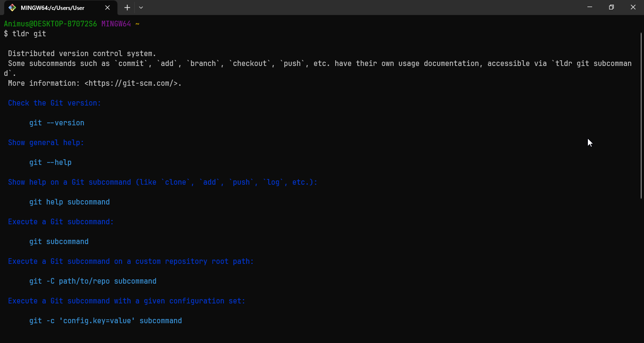The image size is (644, 343).
Task: Close the terminal window
Action: point(633,7)
